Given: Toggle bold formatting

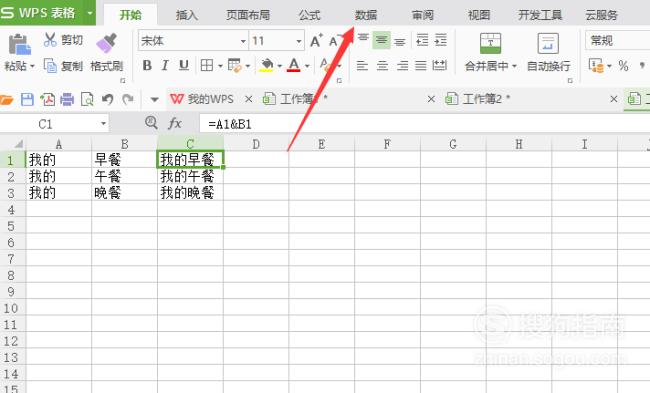Looking at the screenshot, I should pyautogui.click(x=147, y=66).
